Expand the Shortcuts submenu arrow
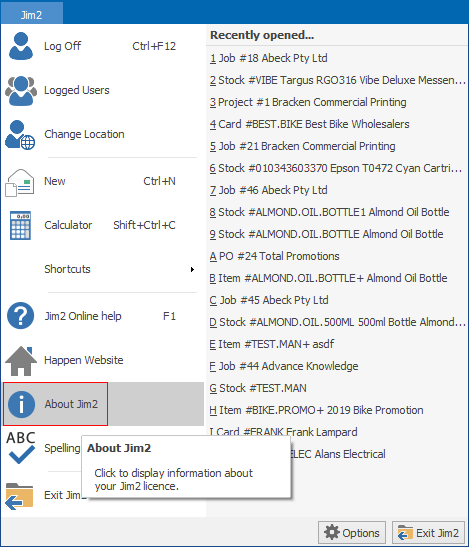 [x=192, y=269]
